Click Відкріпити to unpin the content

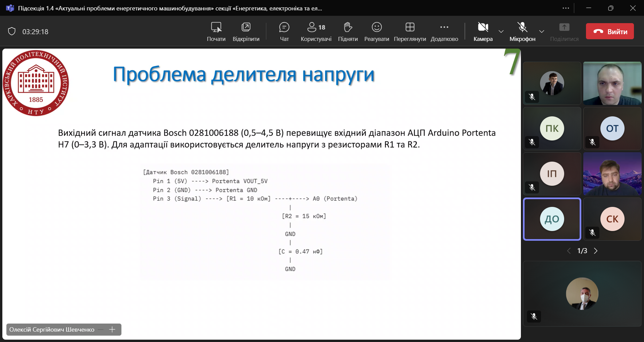(246, 32)
